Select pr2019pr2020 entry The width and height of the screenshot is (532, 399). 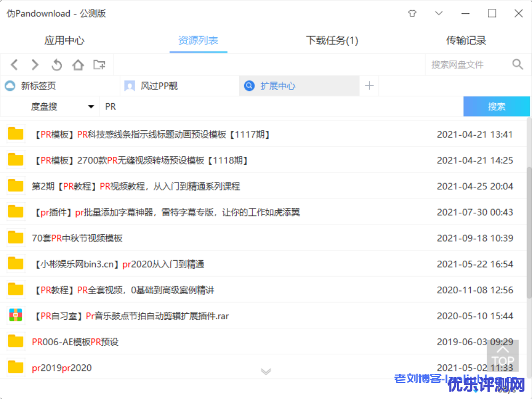pyautogui.click(x=62, y=368)
